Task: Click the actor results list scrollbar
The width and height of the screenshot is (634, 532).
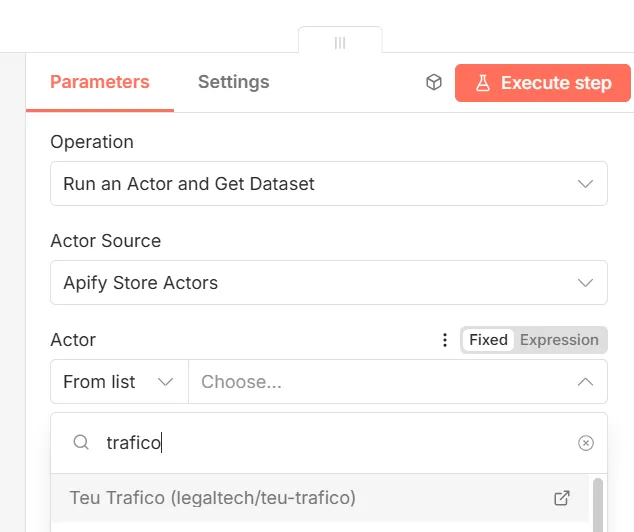Action: 598,503
